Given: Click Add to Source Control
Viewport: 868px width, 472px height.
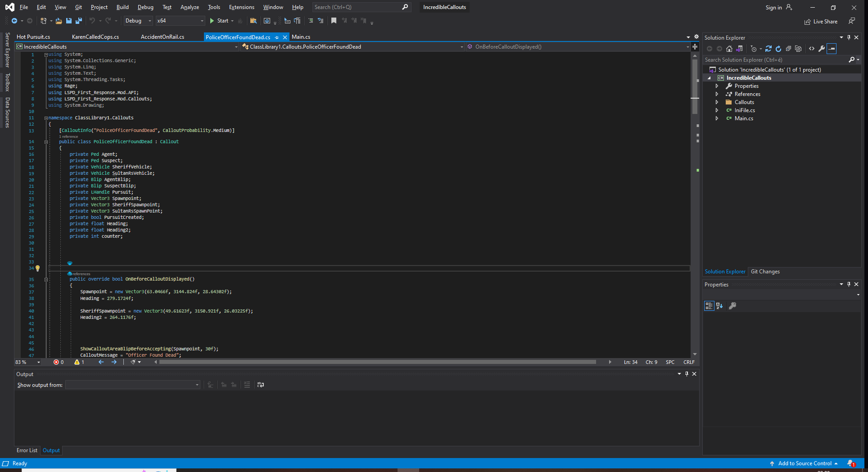Looking at the screenshot, I should point(805,463).
